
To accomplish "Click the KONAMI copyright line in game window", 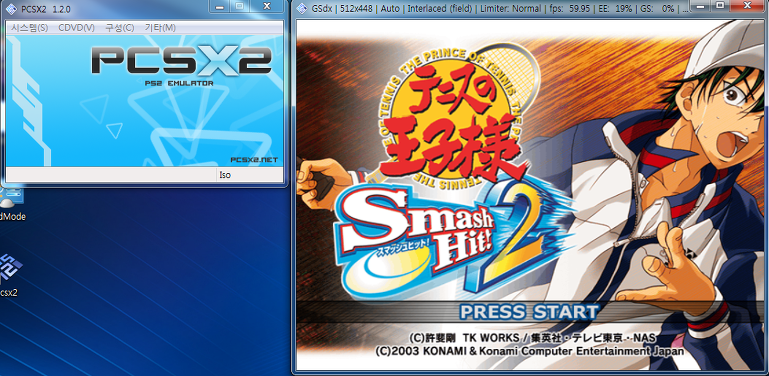I will [529, 351].
